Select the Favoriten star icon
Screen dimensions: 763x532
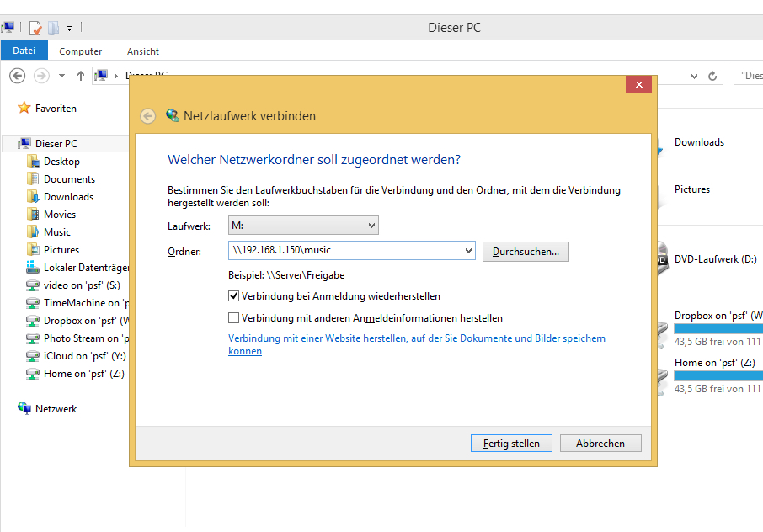click(24, 109)
